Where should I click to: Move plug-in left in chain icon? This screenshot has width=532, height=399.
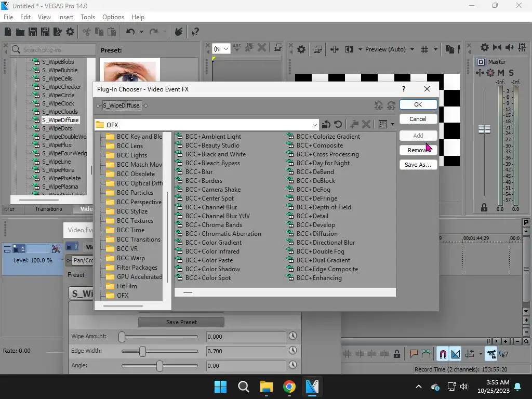379,105
